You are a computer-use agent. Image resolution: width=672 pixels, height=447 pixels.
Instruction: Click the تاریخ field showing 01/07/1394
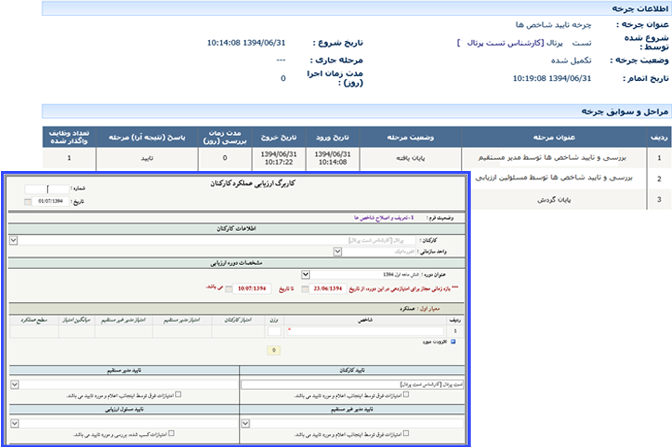point(50,201)
